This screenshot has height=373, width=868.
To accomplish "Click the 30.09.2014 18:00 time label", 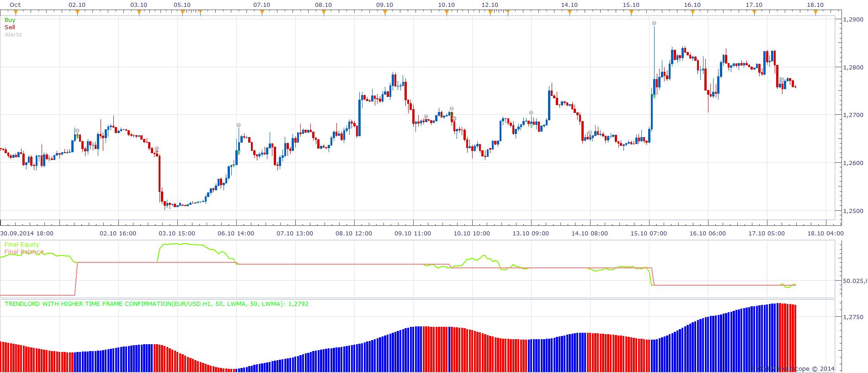I will point(27,234).
